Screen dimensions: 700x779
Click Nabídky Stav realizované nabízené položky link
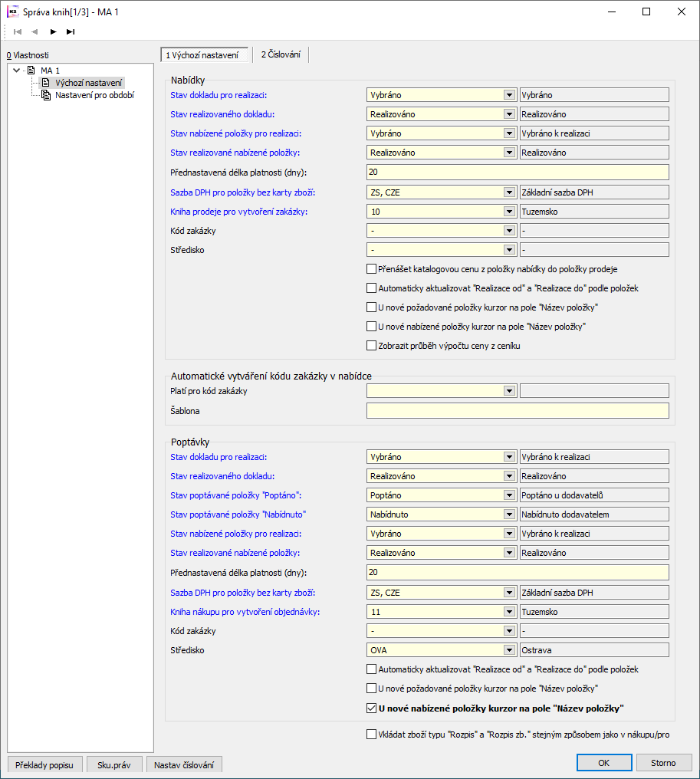click(235, 153)
